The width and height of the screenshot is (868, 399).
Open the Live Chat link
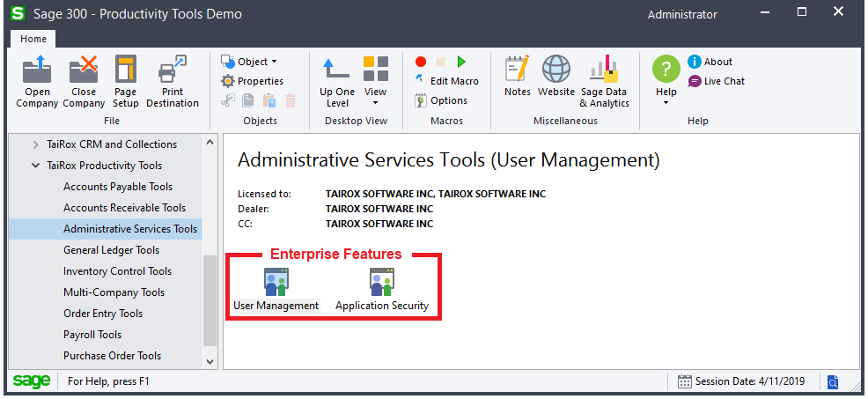(717, 81)
